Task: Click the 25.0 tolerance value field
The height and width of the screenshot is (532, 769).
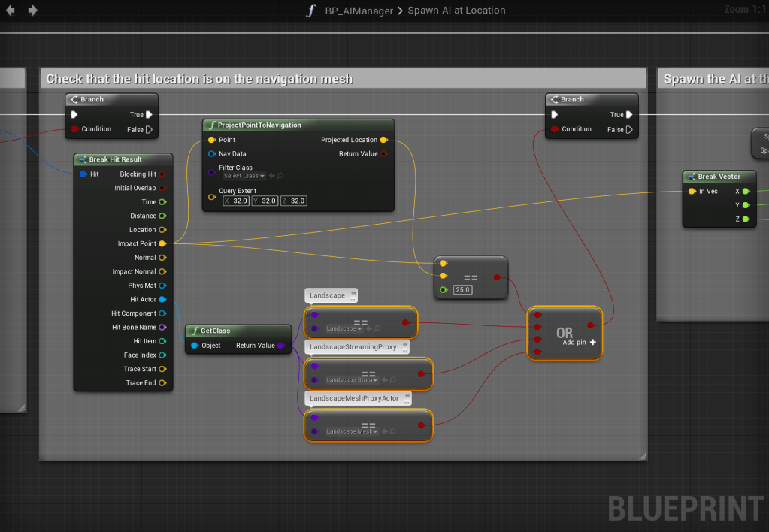Action: click(462, 289)
